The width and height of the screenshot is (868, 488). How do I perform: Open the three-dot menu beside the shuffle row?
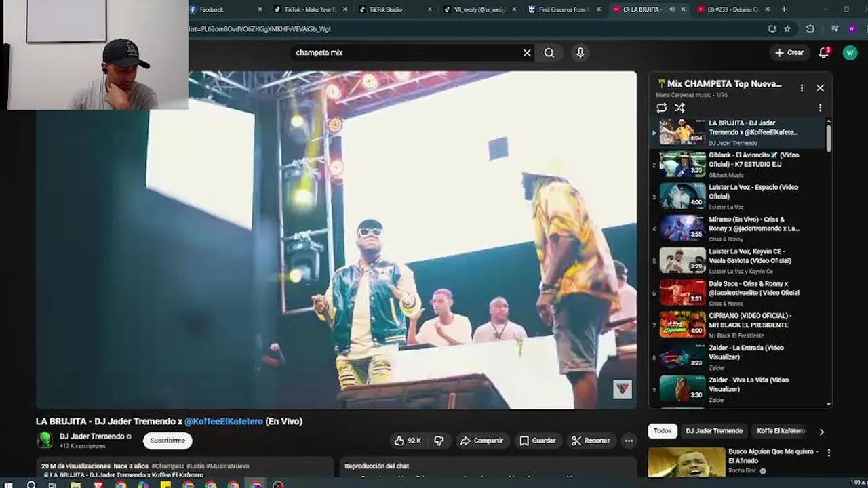tap(820, 108)
